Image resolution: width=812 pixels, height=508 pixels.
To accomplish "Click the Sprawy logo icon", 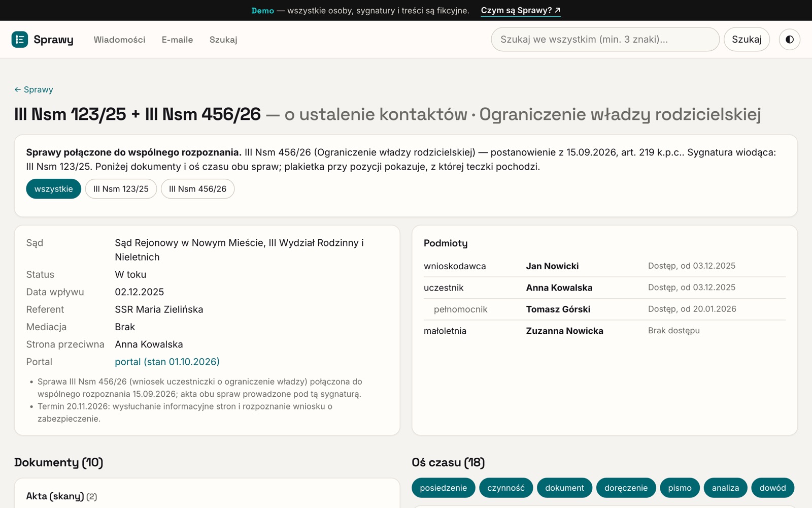I will (20, 39).
